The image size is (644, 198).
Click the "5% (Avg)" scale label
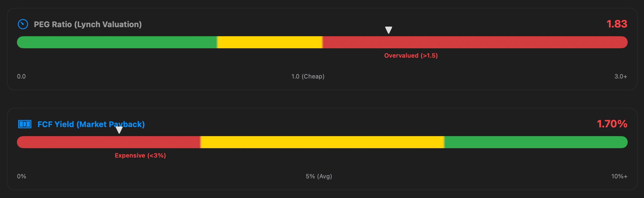coord(319,176)
